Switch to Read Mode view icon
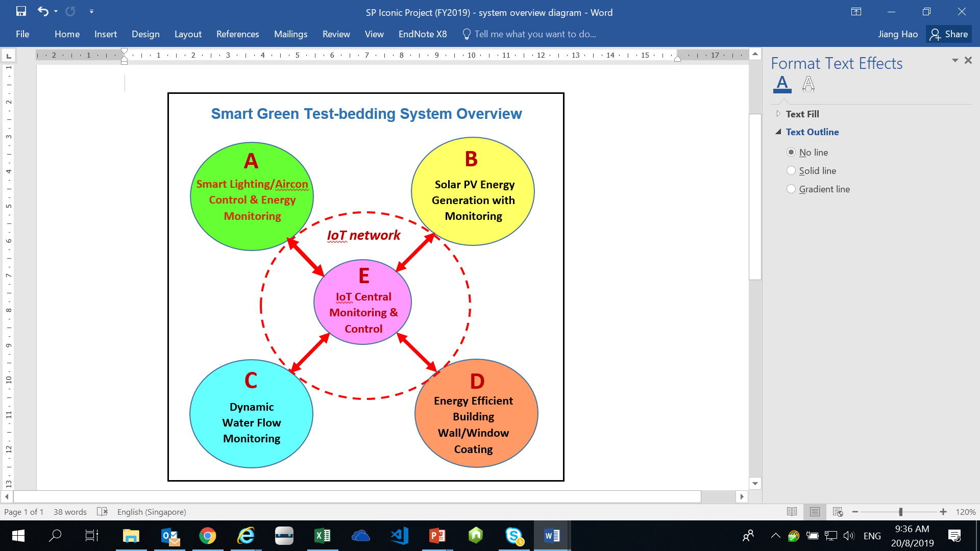Screen dimensions: 980x551 click(792, 511)
